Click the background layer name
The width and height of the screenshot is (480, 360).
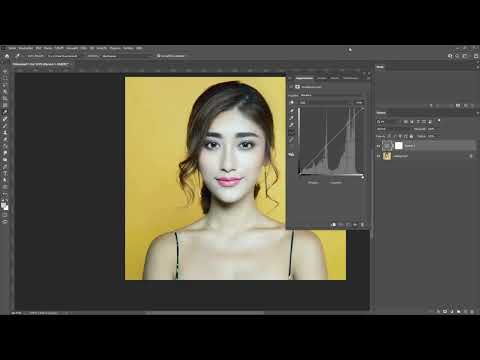pyautogui.click(x=400, y=156)
